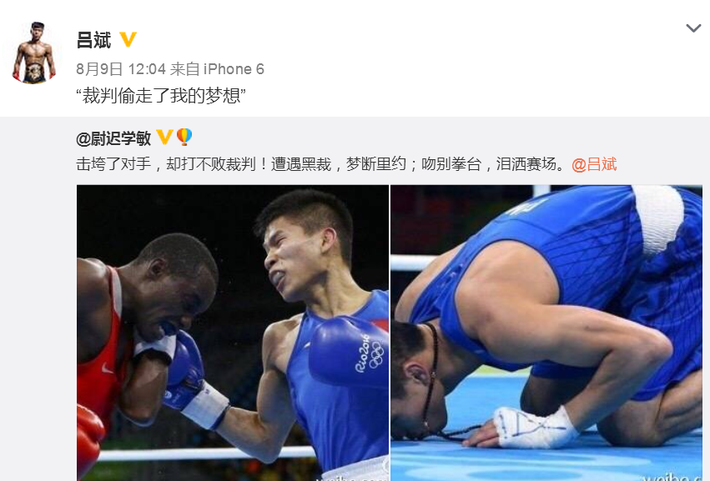Image resolution: width=710 pixels, height=481 pixels.
Task: Open the reposted author @尉迟学敏
Action: pos(114,138)
